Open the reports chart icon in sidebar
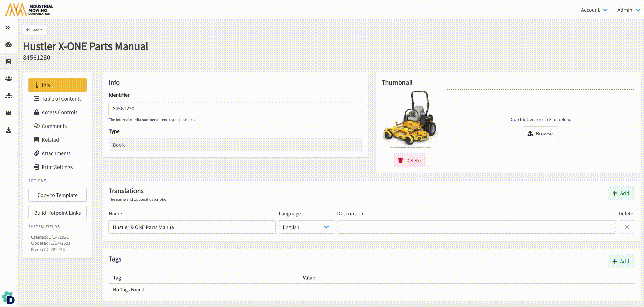 pos(9,113)
